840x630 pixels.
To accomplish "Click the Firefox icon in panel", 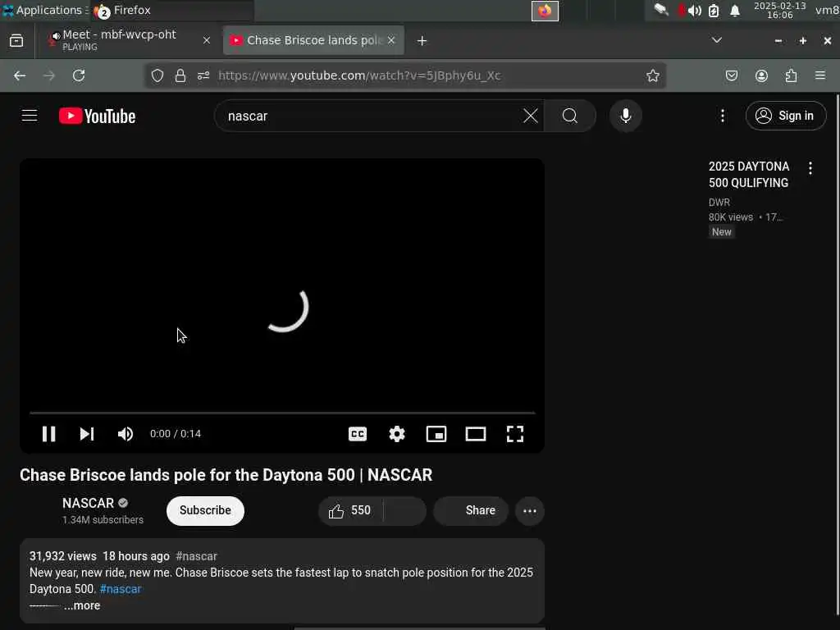I will 545,11.
